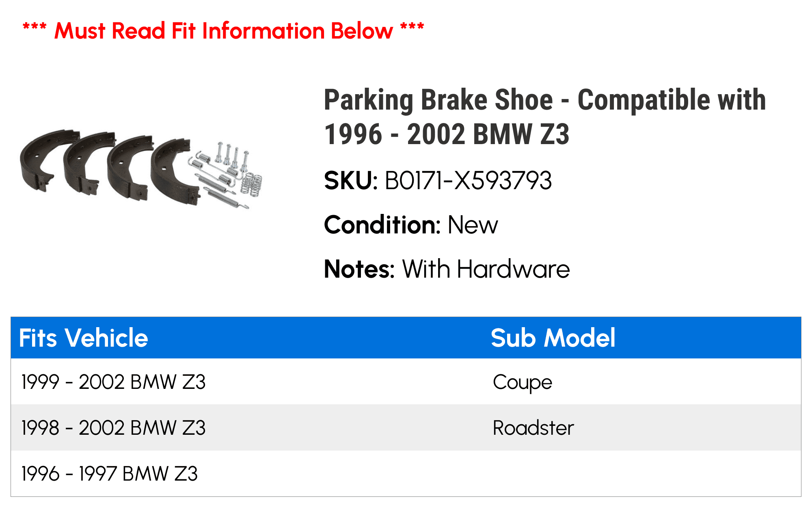Click the Sub Model column header
812x507 pixels.
pyautogui.click(x=553, y=338)
